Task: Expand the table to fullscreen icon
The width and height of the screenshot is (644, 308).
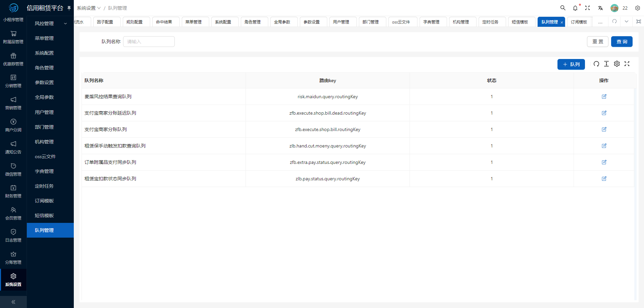Action: [x=627, y=64]
